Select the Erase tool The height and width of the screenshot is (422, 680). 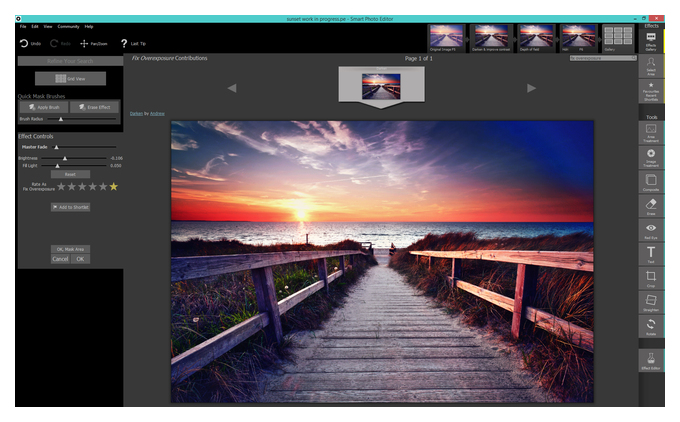point(651,206)
